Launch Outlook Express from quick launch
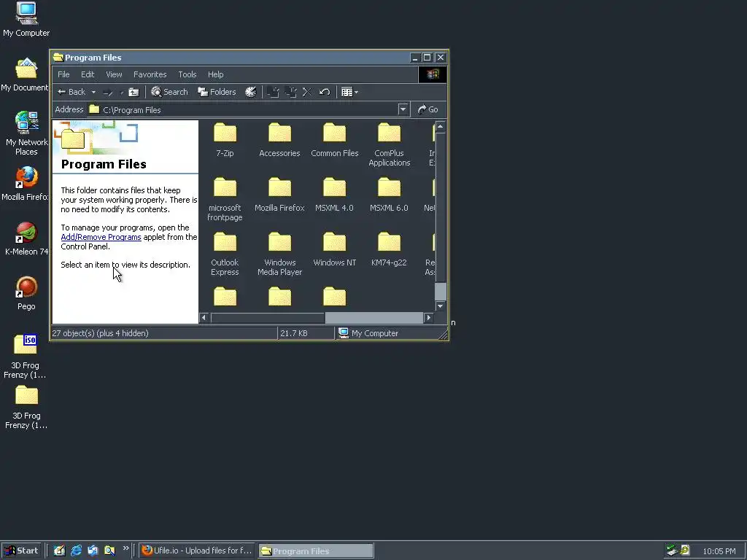747x560 pixels. click(93, 551)
